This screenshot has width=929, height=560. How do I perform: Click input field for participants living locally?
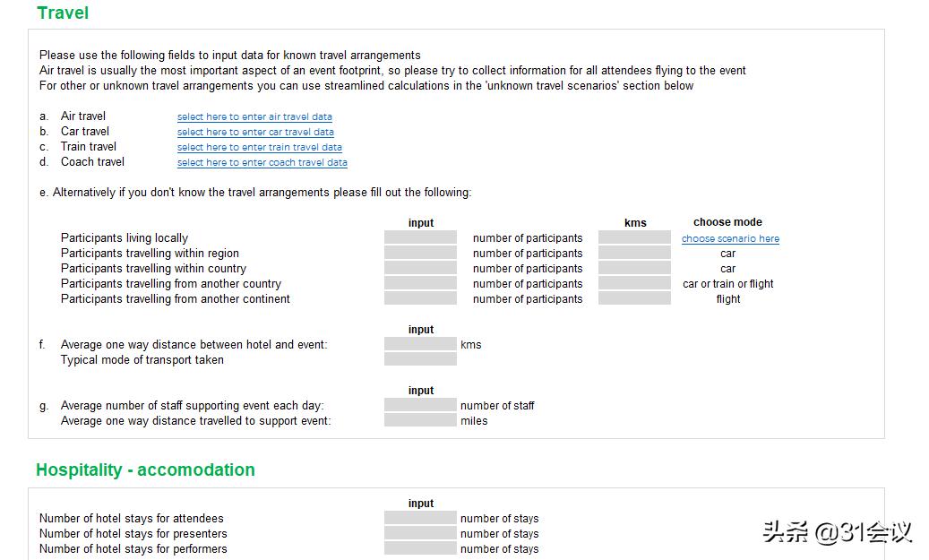click(x=420, y=237)
